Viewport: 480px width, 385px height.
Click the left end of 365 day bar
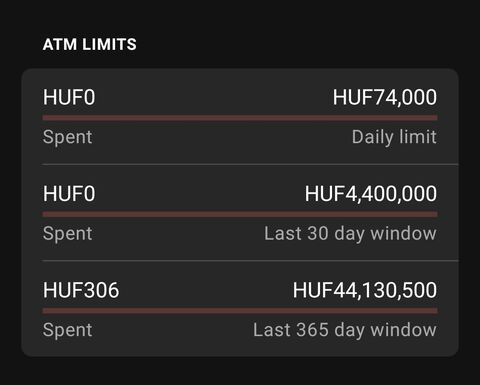click(45, 311)
